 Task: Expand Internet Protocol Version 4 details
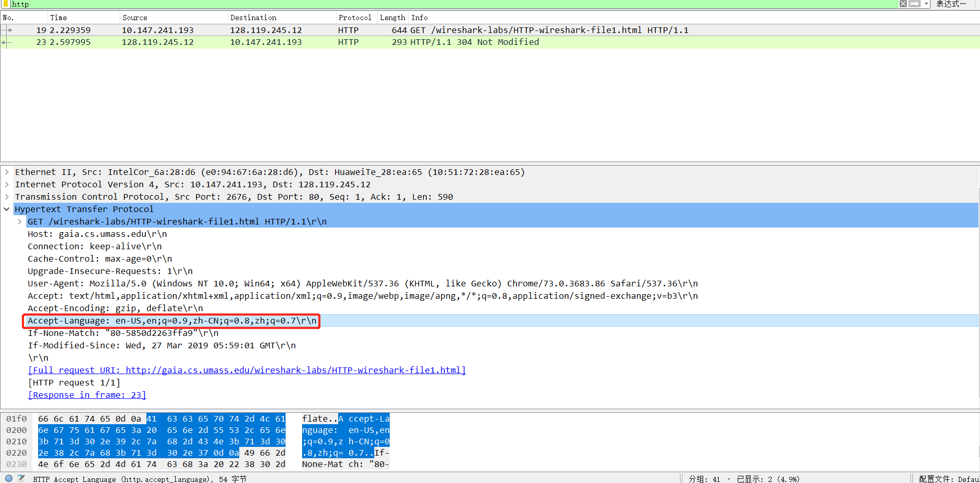pos(6,184)
